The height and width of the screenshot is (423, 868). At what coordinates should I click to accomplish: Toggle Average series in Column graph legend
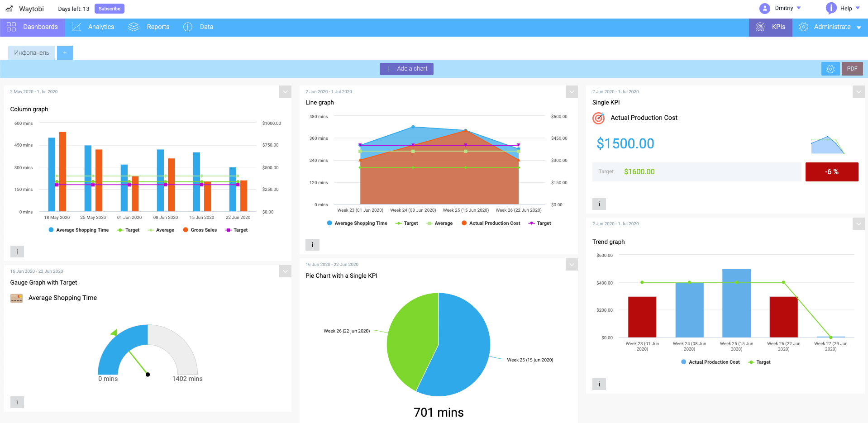[161, 230]
